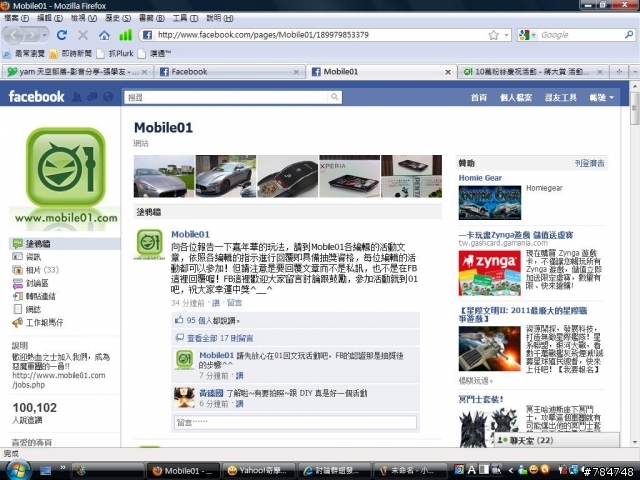The width and height of the screenshot is (640, 480).
Task: Switch to the yam 天空部落 tab
Action: click(77, 72)
